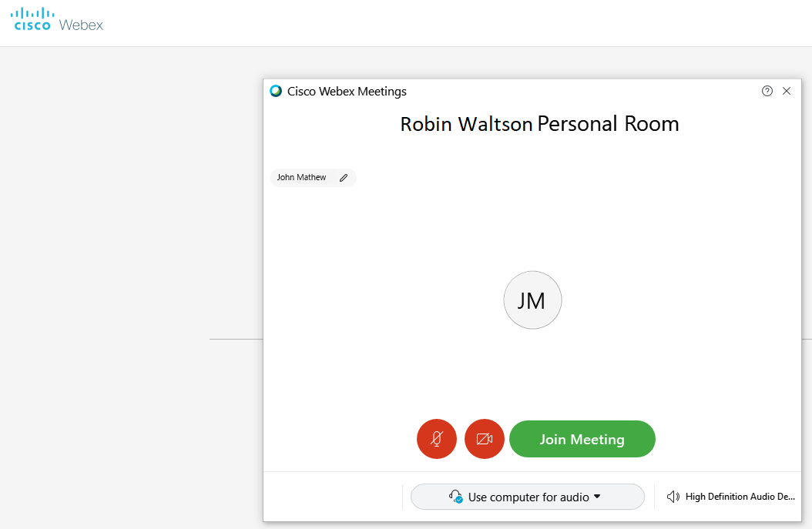
Task: Unmute the microphone with the red mic button
Action: pyautogui.click(x=437, y=439)
